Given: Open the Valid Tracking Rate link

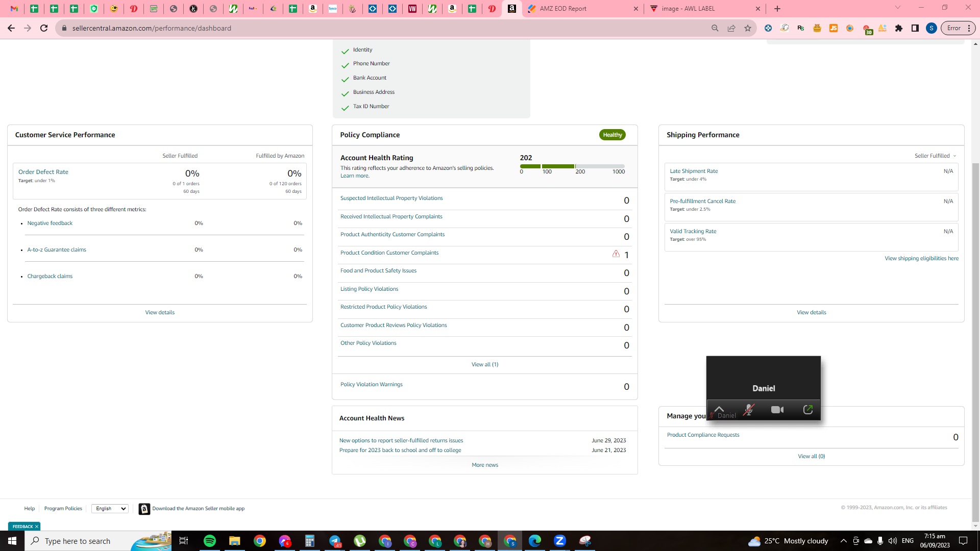Looking at the screenshot, I should tap(693, 232).
